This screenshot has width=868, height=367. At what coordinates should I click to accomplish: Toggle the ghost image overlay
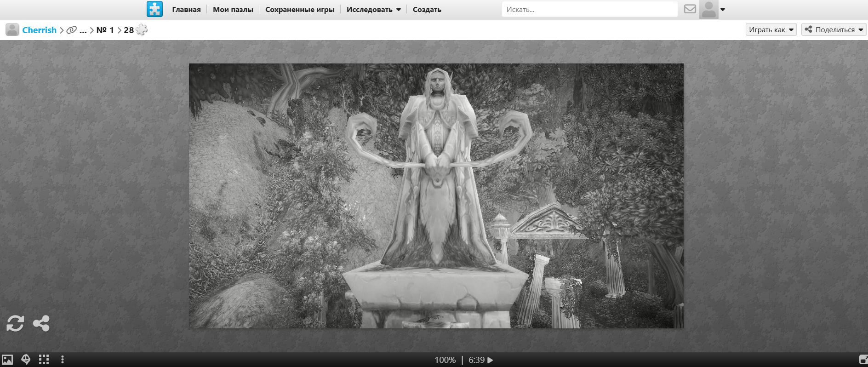(26, 360)
